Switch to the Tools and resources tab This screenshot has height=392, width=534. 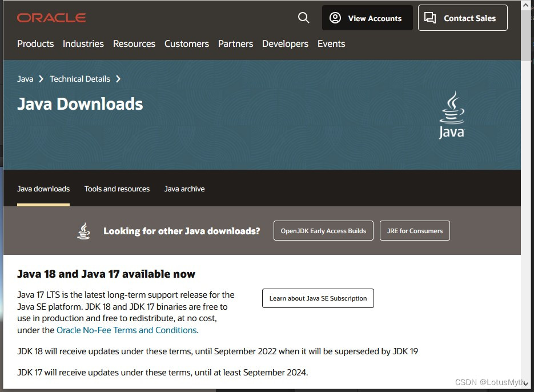(117, 189)
